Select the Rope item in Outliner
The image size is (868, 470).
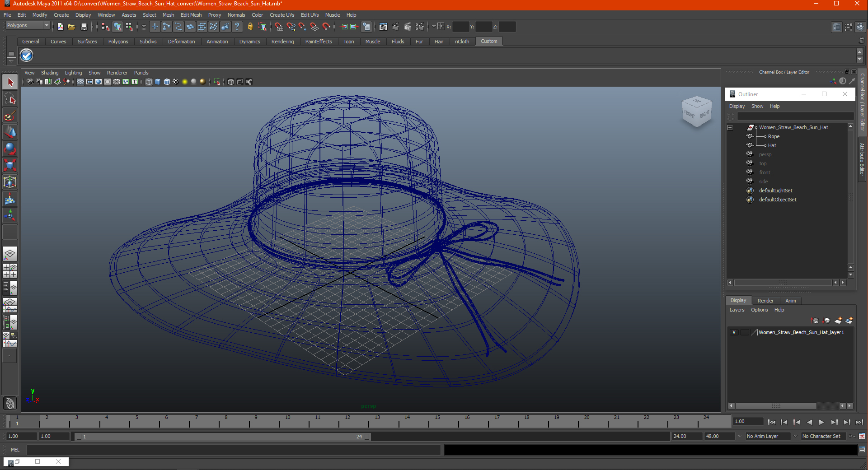click(774, 136)
